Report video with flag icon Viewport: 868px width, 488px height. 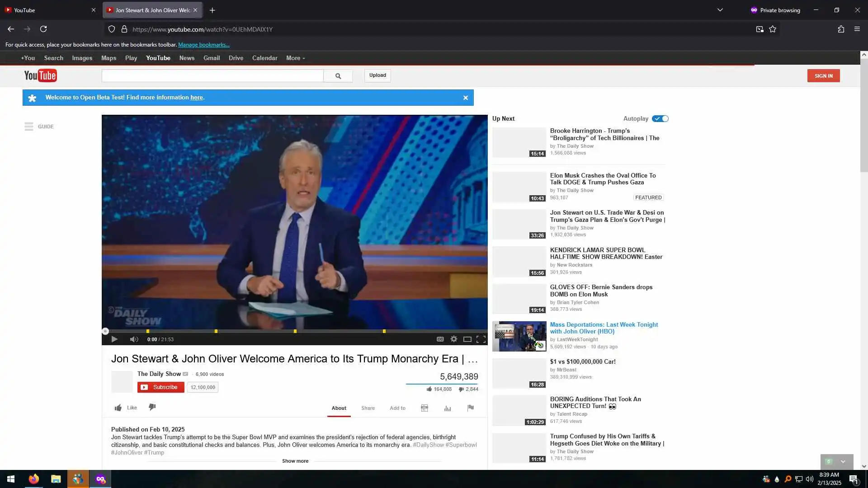471,408
